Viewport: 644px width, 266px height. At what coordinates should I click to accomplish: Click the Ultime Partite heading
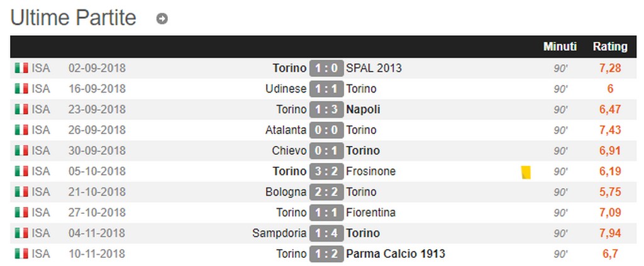(74, 18)
